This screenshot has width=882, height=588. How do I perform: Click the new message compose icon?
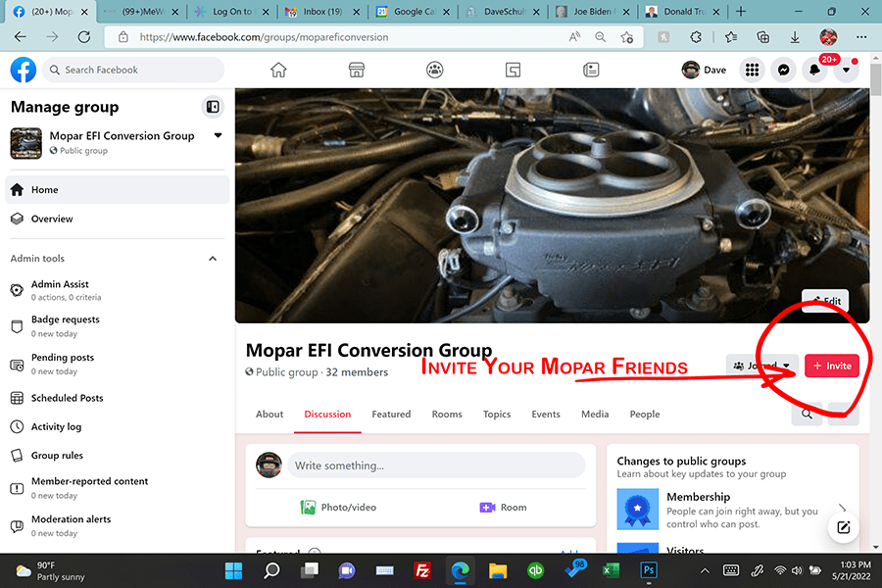click(x=843, y=527)
